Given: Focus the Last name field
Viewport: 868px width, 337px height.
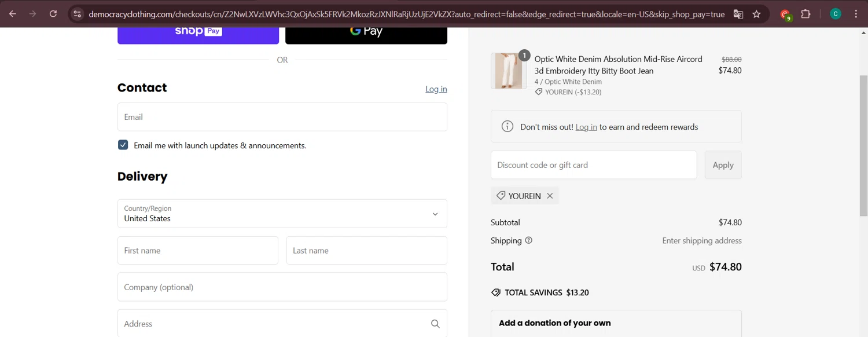Looking at the screenshot, I should [x=367, y=250].
